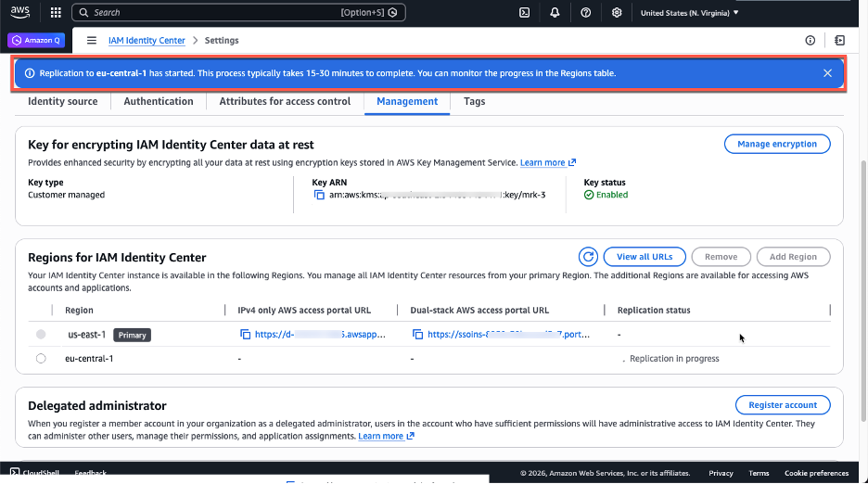Launch CloudShell from the top bar icon
Screen dimensions: 868x484
[x=524, y=13]
